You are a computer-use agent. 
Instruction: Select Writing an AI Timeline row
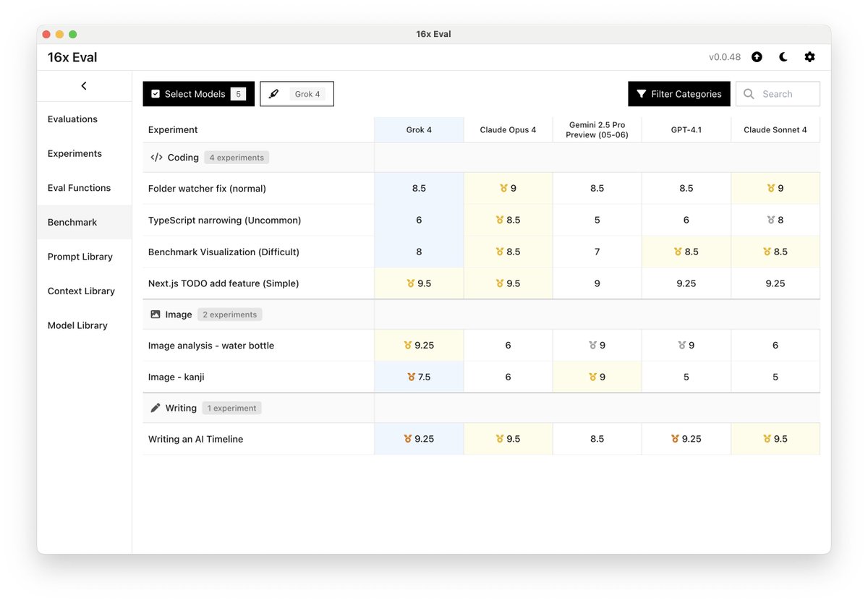click(481, 439)
